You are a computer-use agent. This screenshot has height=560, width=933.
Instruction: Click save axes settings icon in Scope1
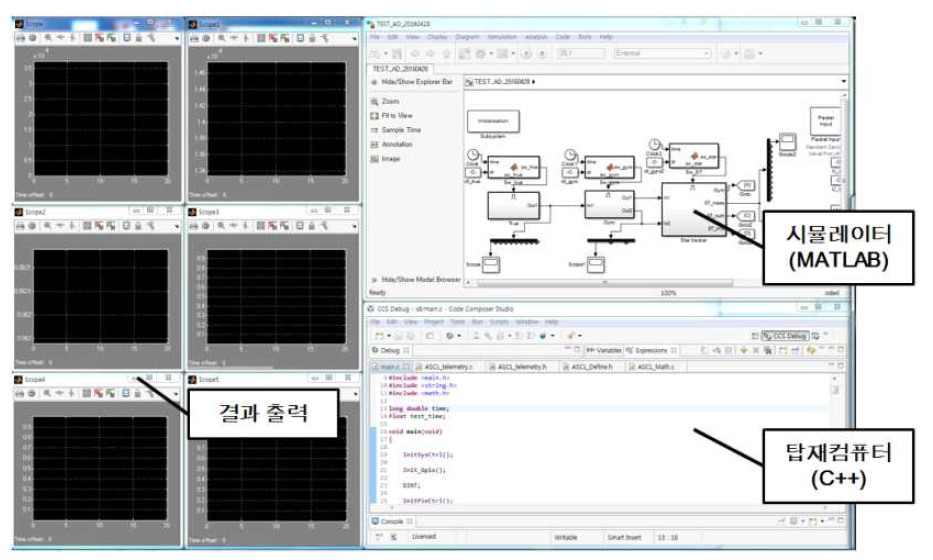pyautogui.click(x=273, y=38)
